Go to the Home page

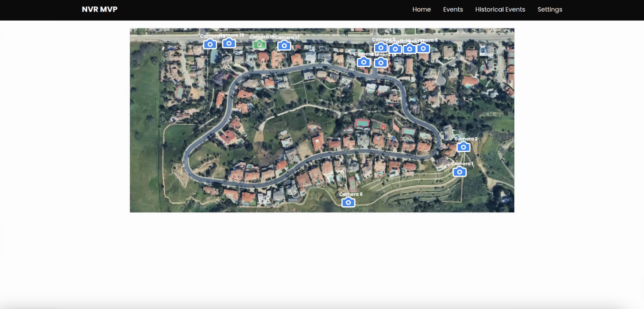(421, 9)
